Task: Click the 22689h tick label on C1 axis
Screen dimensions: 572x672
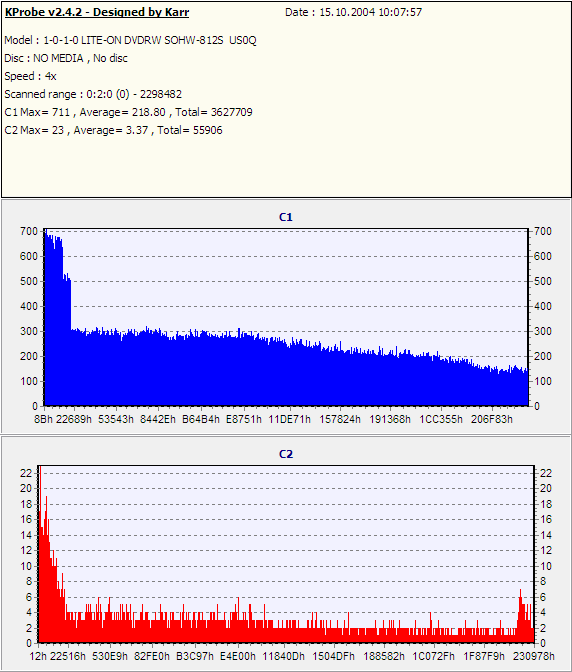Action: pos(74,419)
